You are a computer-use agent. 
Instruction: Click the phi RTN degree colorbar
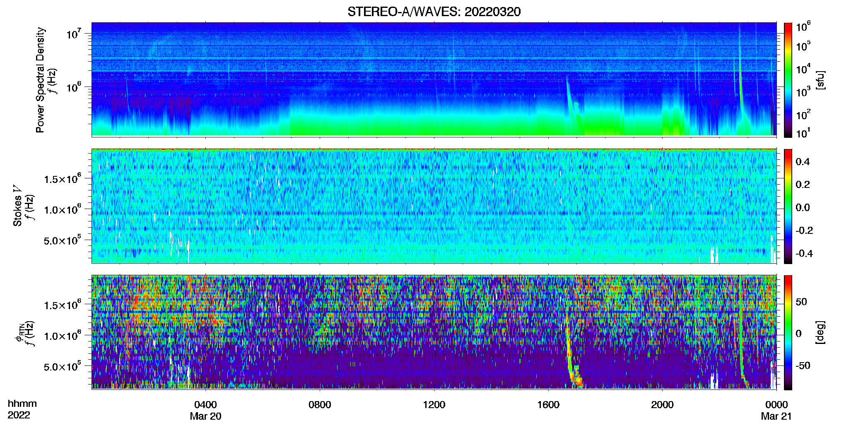coord(788,332)
